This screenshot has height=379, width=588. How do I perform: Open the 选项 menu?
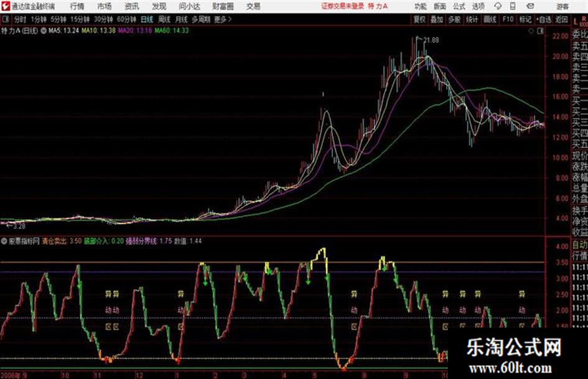click(x=478, y=6)
